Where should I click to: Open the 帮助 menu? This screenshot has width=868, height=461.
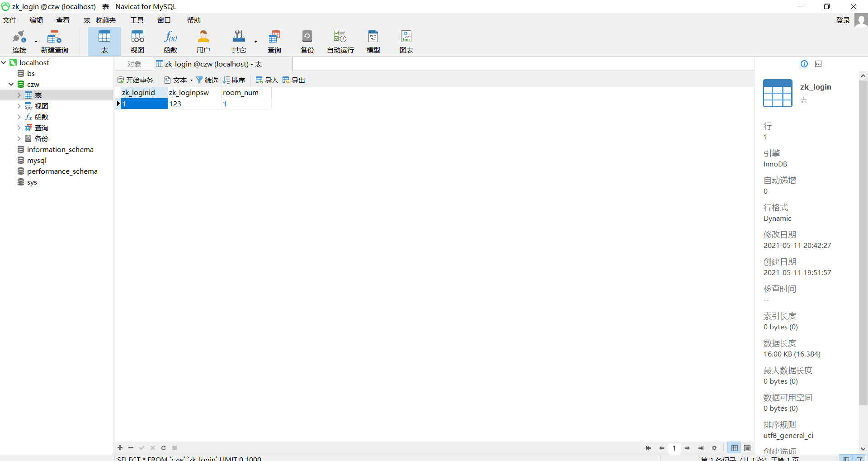click(194, 20)
